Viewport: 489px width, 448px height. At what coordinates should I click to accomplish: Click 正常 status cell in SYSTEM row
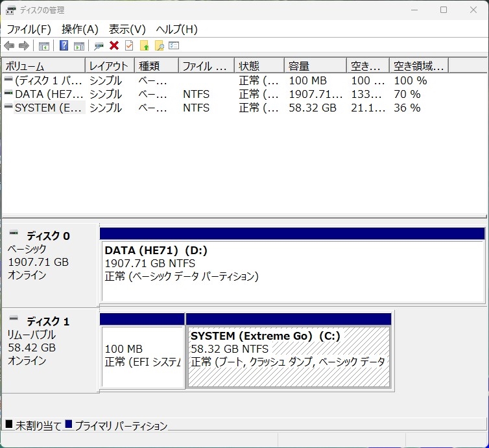[x=259, y=108]
